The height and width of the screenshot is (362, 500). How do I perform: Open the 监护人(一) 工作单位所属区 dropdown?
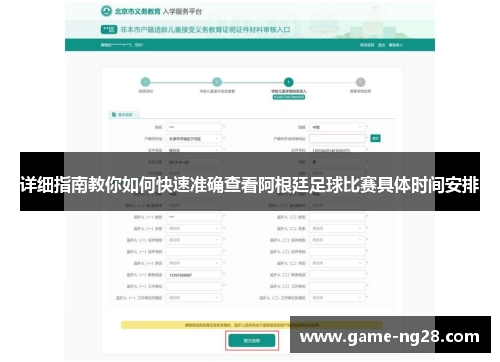194,298
